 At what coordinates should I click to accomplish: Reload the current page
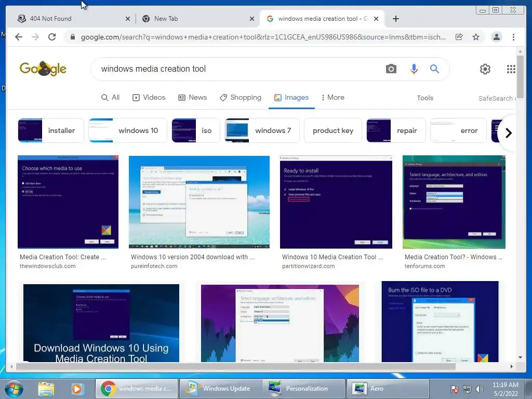pos(52,37)
